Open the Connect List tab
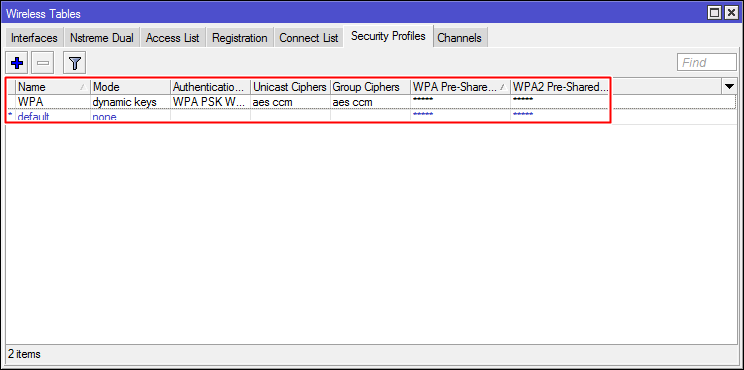The height and width of the screenshot is (370, 744). click(309, 38)
